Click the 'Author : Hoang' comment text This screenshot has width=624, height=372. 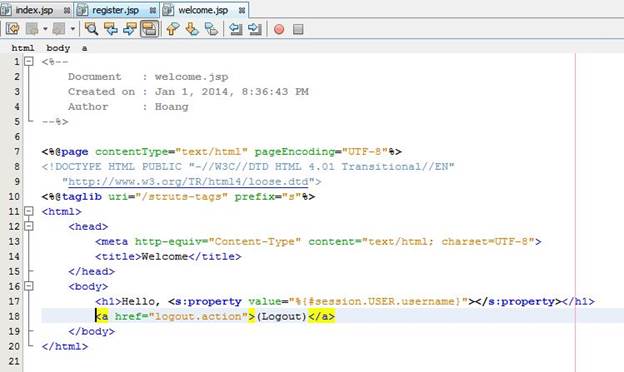[x=128, y=107]
